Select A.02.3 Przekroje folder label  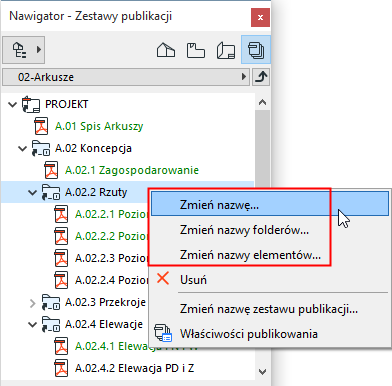[x=105, y=302]
